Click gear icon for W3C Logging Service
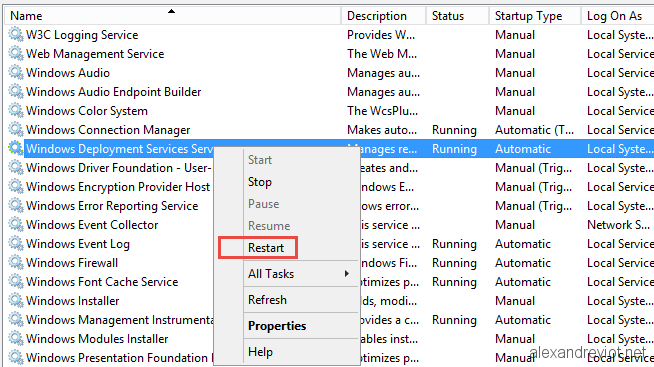 (x=16, y=35)
